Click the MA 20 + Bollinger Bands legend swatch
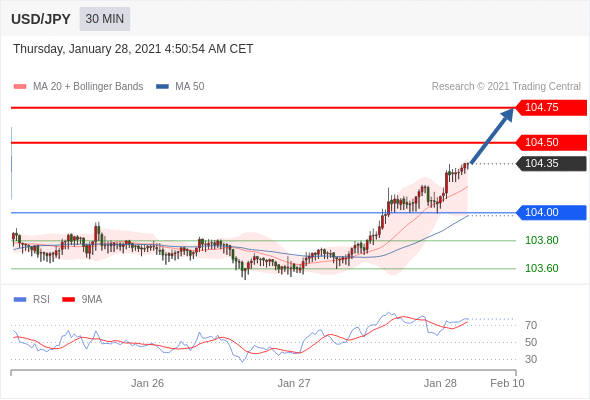The height and width of the screenshot is (400, 590). click(20, 87)
